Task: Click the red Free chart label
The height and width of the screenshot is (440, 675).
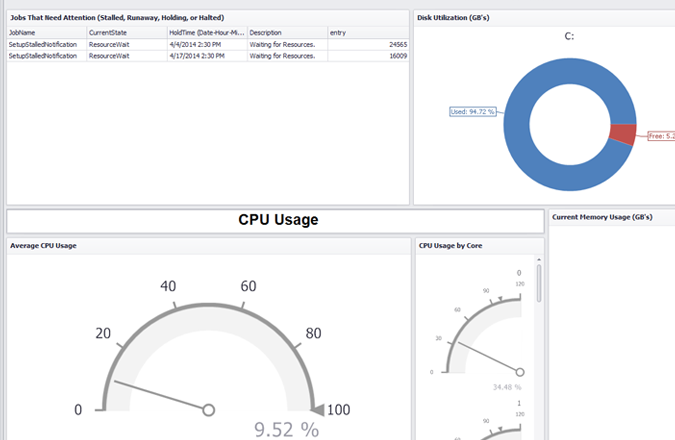Action: 661,136
